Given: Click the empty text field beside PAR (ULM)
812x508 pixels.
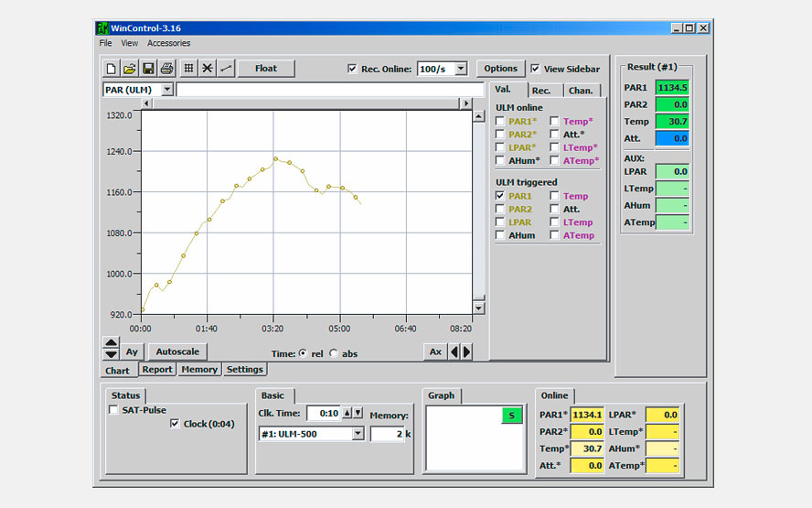Looking at the screenshot, I should pos(330,90).
